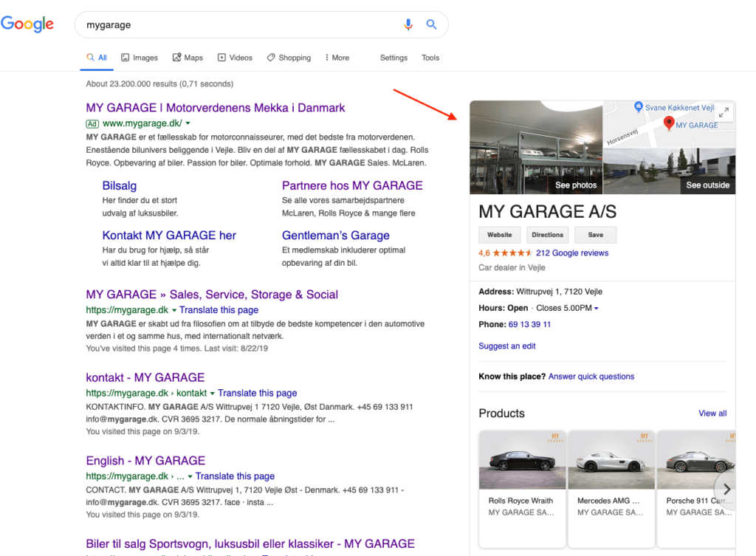This screenshot has width=756, height=556.
Task: Select the All results tab
Action: tap(97, 58)
